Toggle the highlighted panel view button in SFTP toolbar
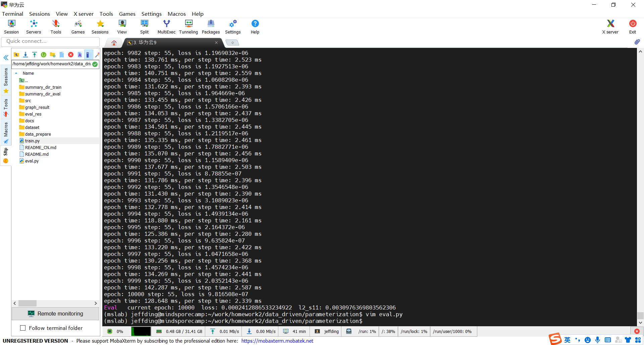 pos(88,55)
